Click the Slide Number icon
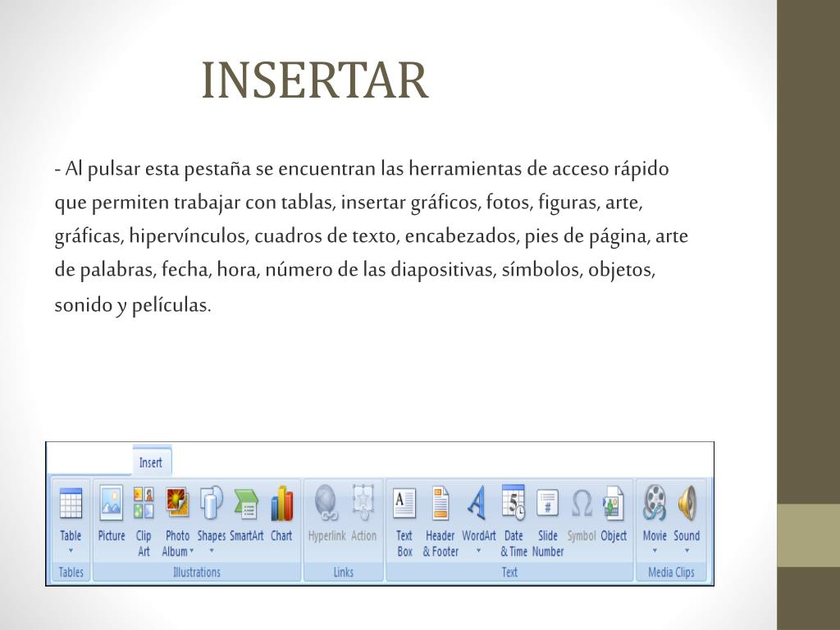This screenshot has width=840, height=630. pos(547,503)
